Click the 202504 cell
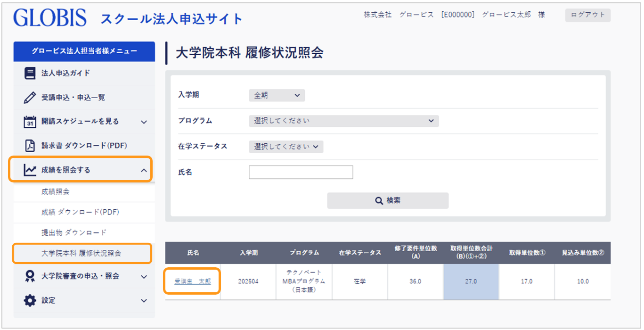 (248, 281)
